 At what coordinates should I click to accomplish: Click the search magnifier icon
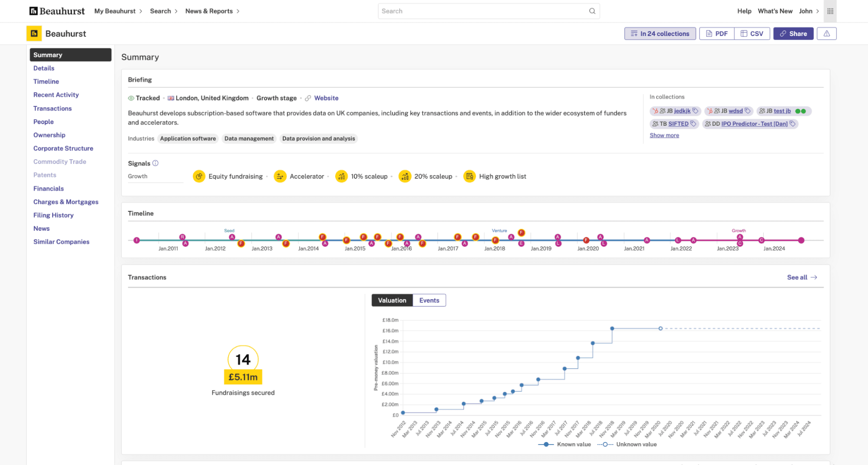click(592, 11)
